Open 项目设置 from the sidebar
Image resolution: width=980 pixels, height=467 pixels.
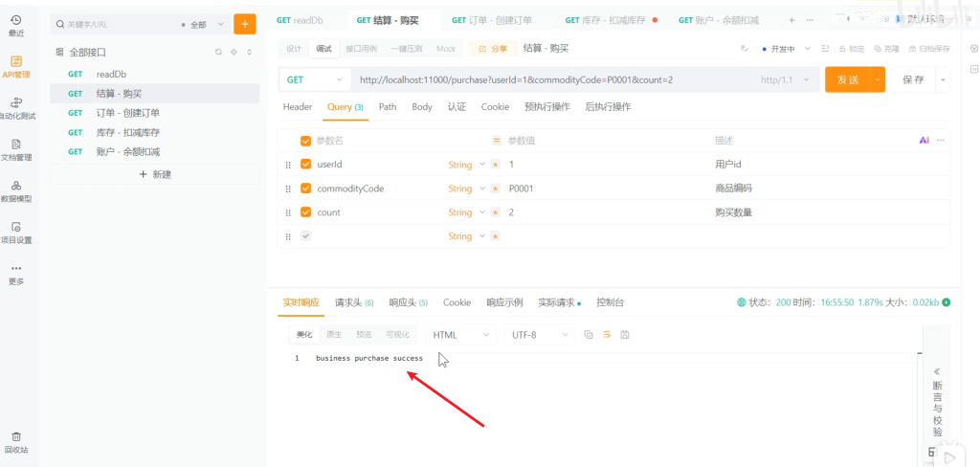tap(15, 232)
